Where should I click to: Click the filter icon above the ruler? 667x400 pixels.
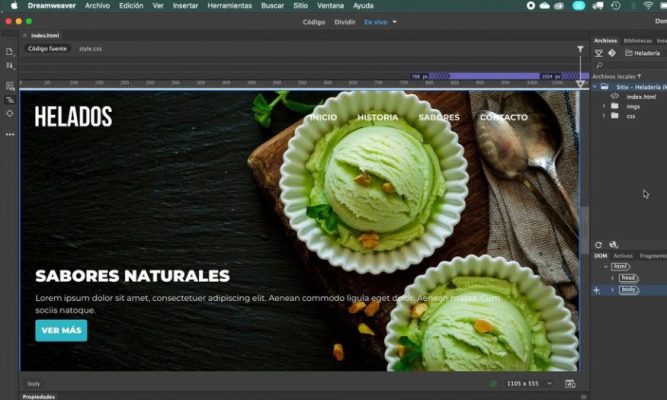pos(580,48)
